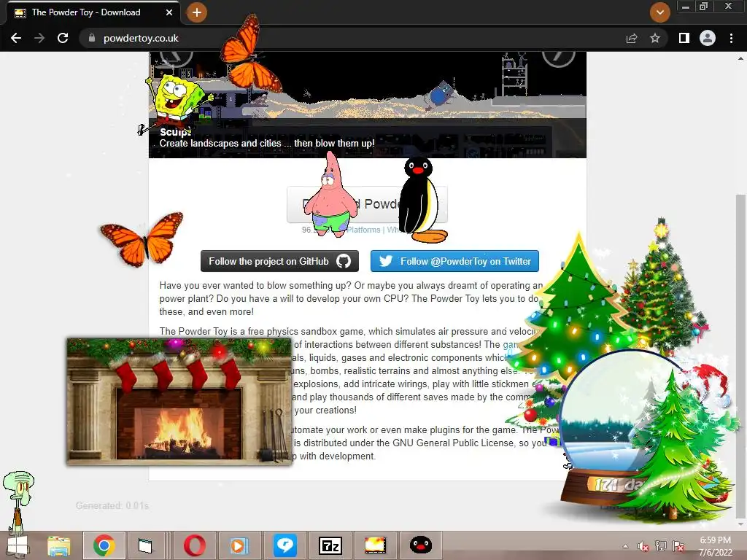Open 7-Zip from the taskbar
The height and width of the screenshot is (560, 747).
pos(330,545)
